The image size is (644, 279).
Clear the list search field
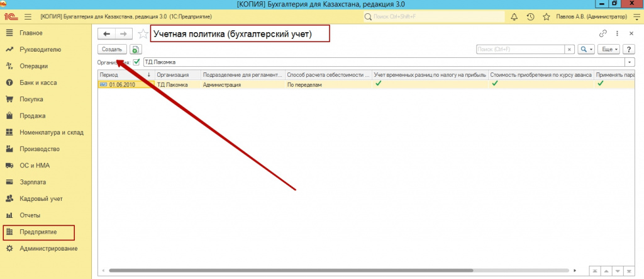pyautogui.click(x=569, y=49)
